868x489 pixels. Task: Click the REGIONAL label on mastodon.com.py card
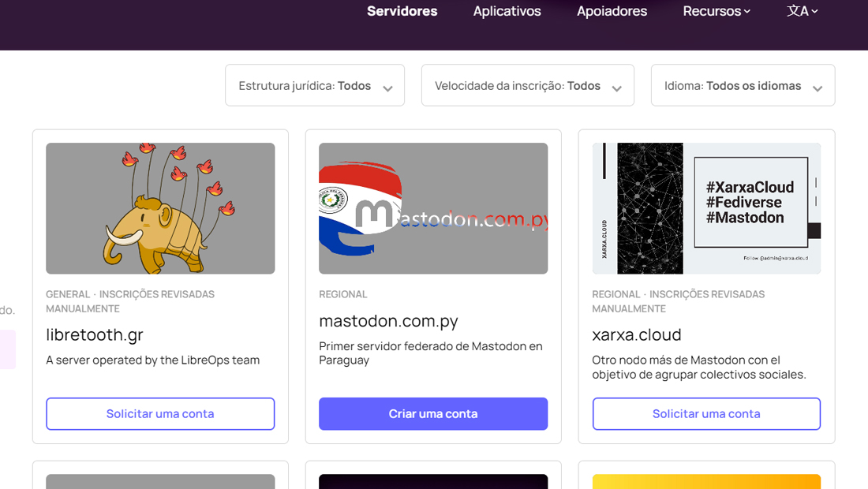click(343, 294)
